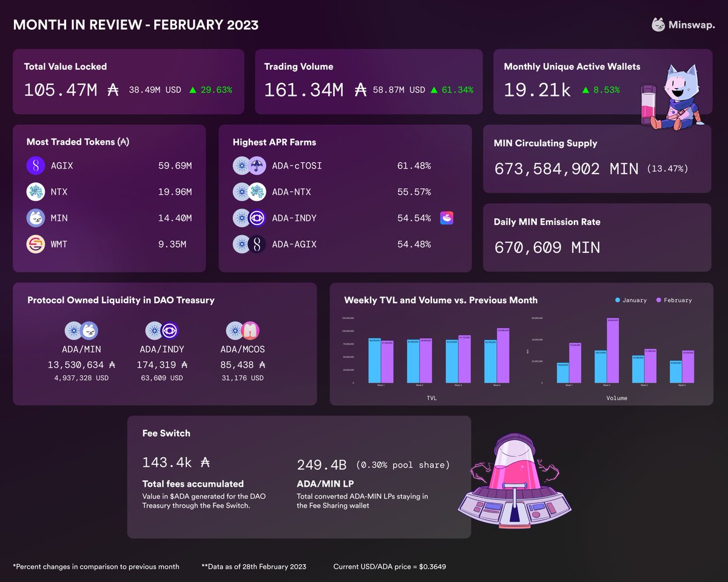Click the February Week 2 Volume bar
The image size is (728, 582).
[x=613, y=351]
